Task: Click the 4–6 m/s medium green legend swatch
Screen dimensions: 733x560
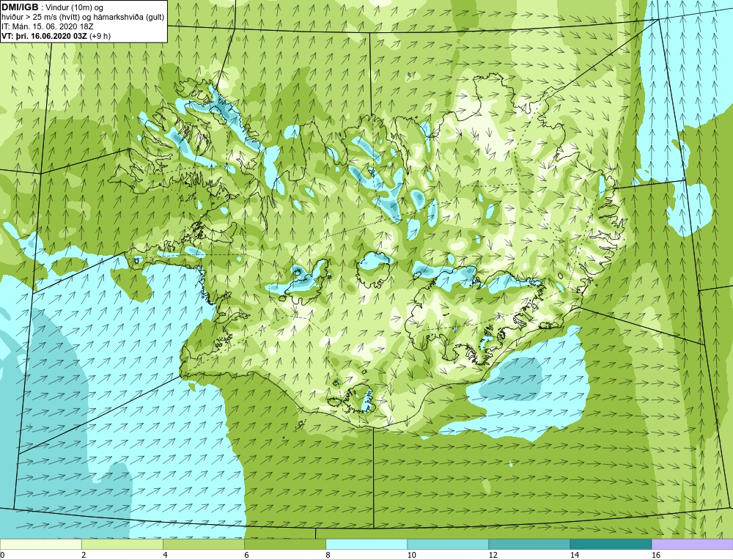Action: tap(204, 544)
